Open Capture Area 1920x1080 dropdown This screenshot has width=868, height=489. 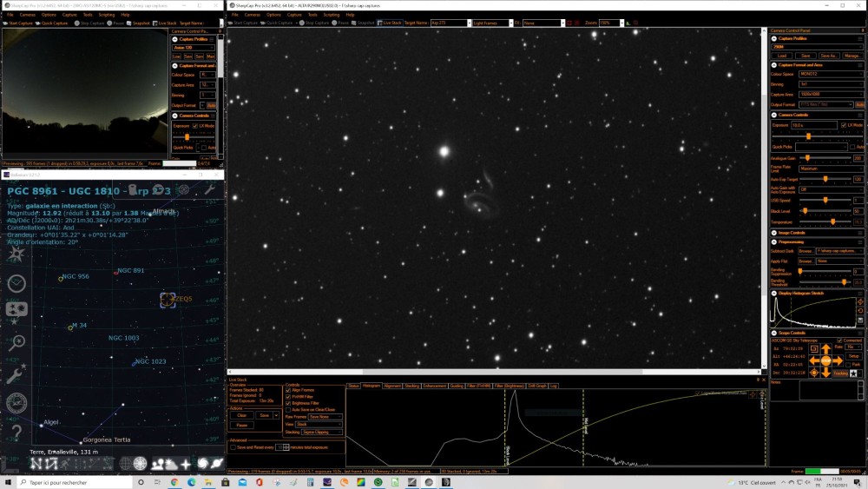[x=831, y=95]
